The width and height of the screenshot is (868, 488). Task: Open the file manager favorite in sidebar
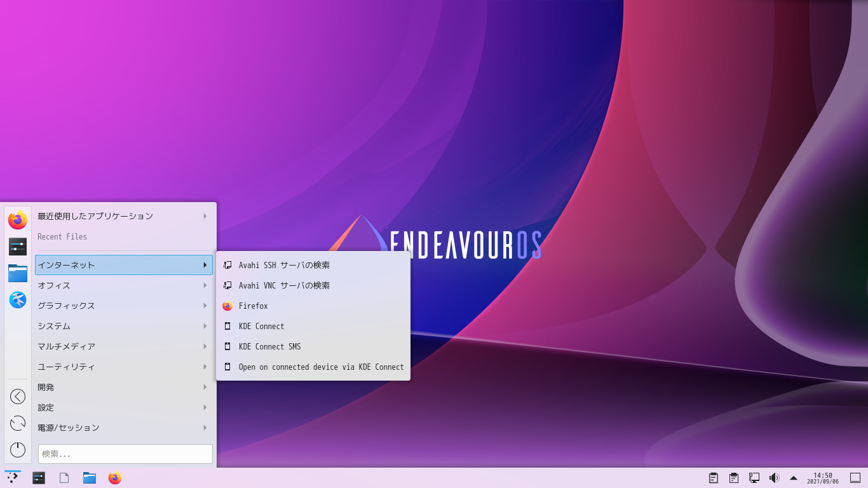click(18, 273)
